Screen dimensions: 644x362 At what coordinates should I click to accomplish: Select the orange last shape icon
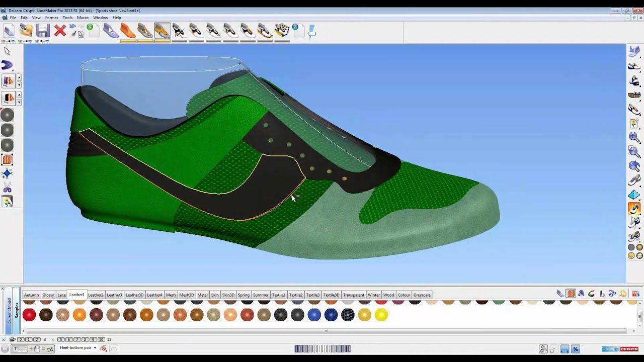[128, 31]
